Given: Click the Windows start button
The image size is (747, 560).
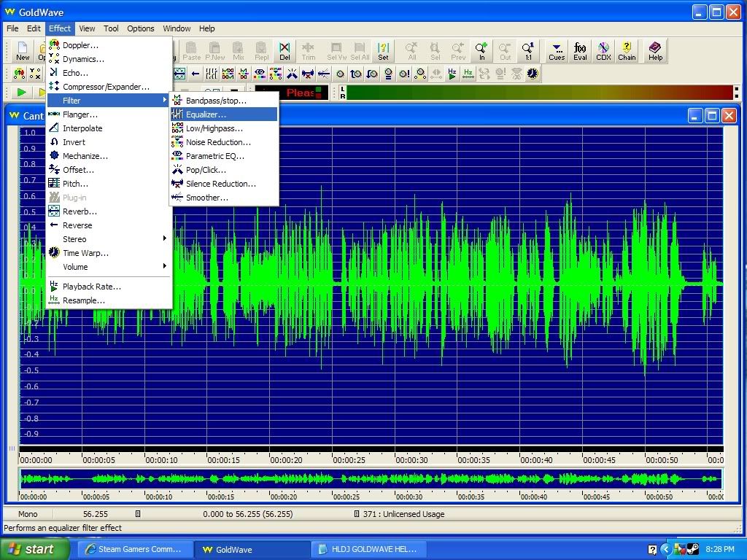Looking at the screenshot, I should pyautogui.click(x=35, y=549).
